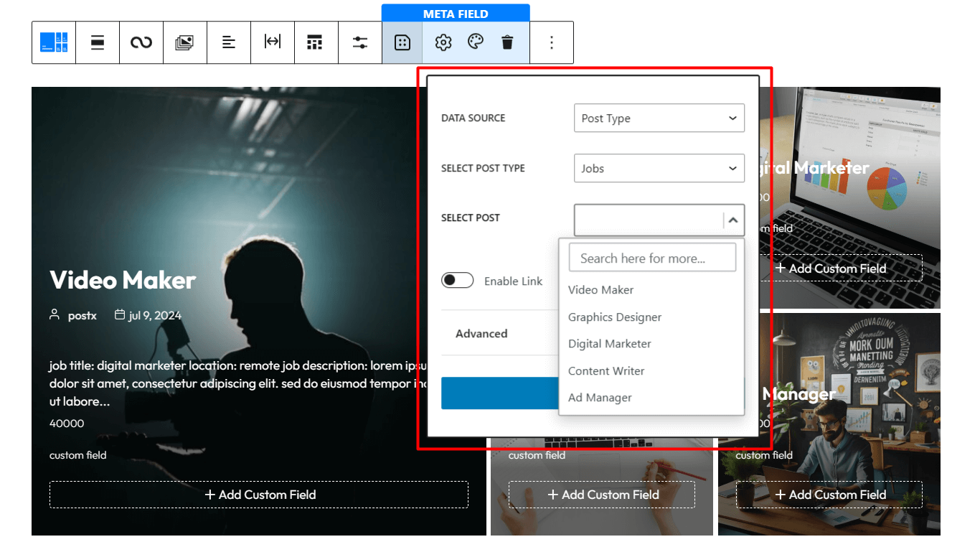
Task: Expand the Advanced section
Action: 481,333
